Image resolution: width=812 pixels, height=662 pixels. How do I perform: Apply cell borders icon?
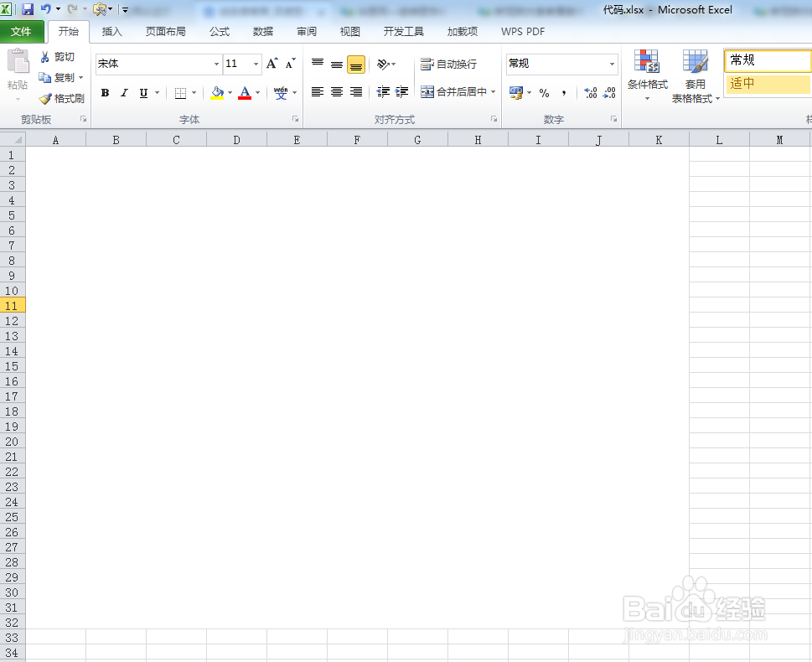(x=180, y=93)
